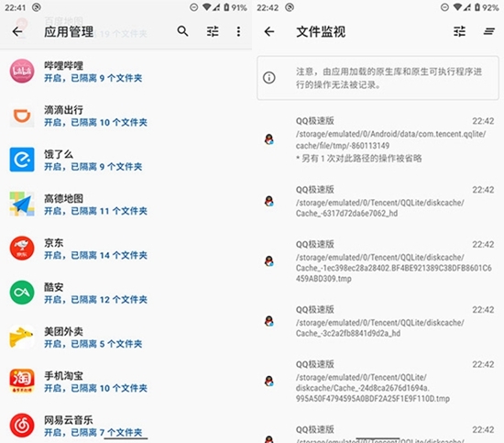Image resolution: width=504 pixels, height=443 pixels.
Task: Tap the QQ icon beside the cache/file/tmp entry
Action: coord(269,139)
